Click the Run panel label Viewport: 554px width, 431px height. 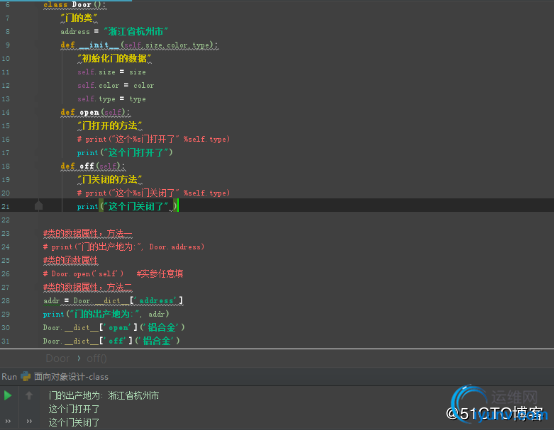click(9, 377)
